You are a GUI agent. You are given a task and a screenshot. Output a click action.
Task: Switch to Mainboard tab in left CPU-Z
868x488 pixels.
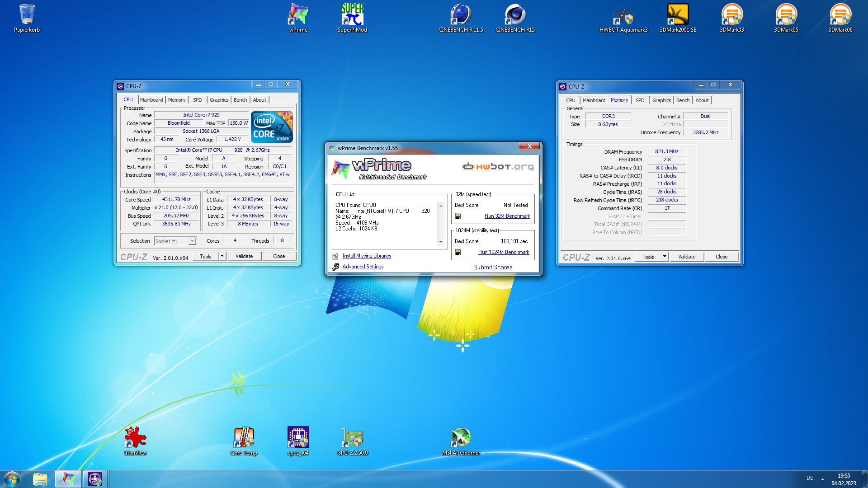pyautogui.click(x=151, y=100)
